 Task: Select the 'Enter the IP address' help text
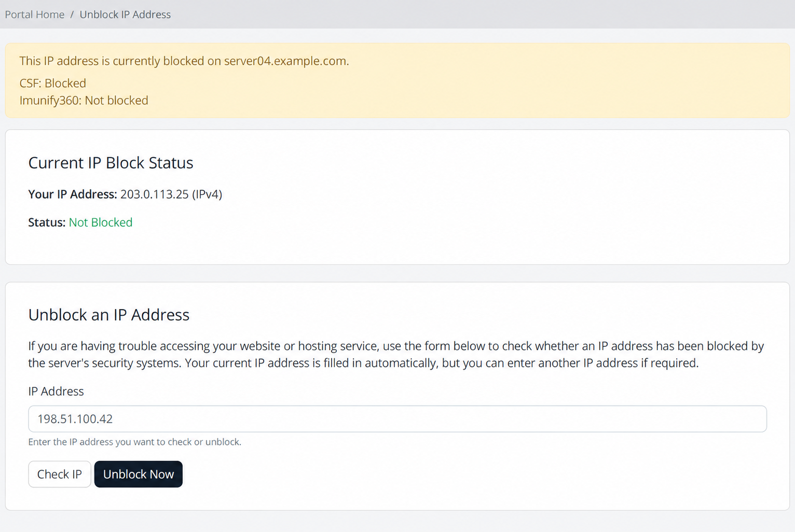[x=135, y=442]
